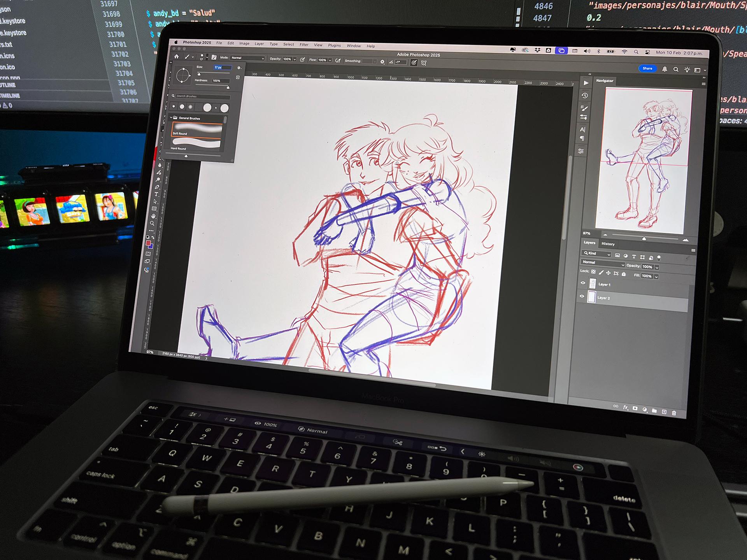Toggle symmetry painting butterfly icon
Image resolution: width=747 pixels, height=560 pixels.
click(424, 63)
